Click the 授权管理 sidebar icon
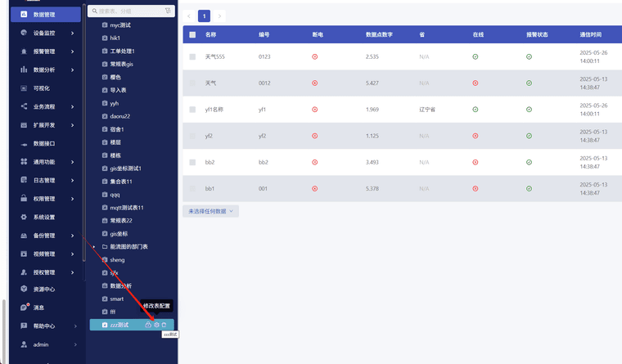The height and width of the screenshot is (364, 622). pos(24,272)
